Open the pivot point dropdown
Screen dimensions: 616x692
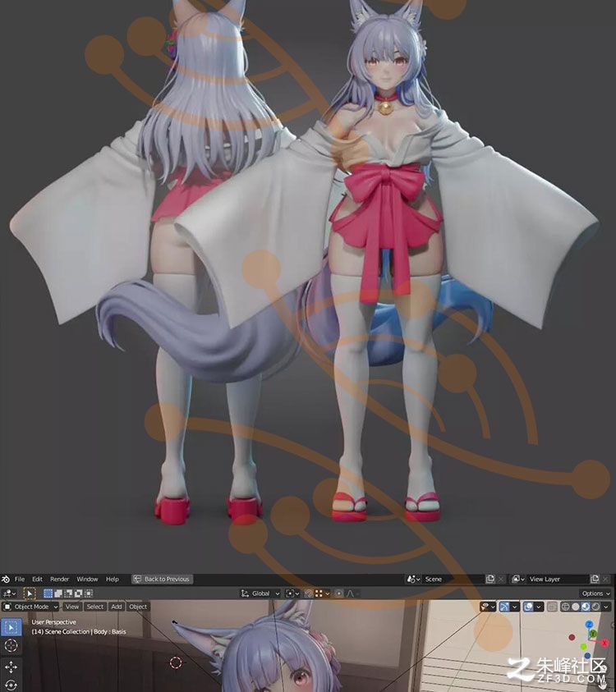click(x=292, y=593)
